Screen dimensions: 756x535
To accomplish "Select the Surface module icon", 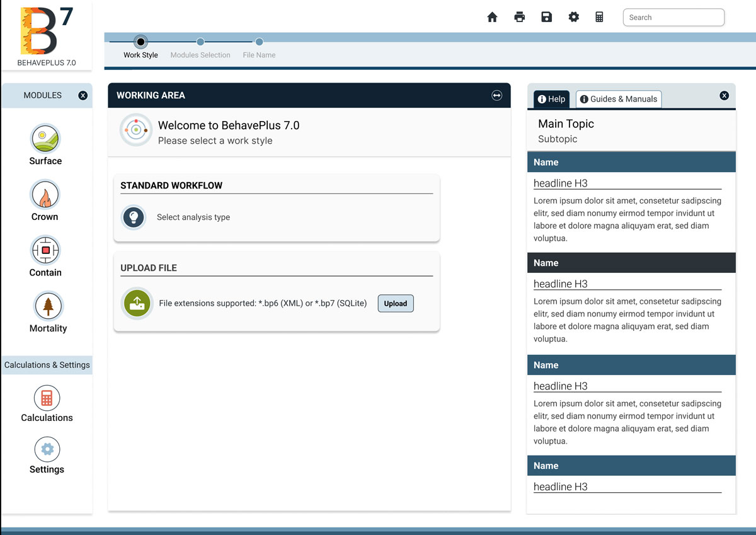I will point(45,138).
